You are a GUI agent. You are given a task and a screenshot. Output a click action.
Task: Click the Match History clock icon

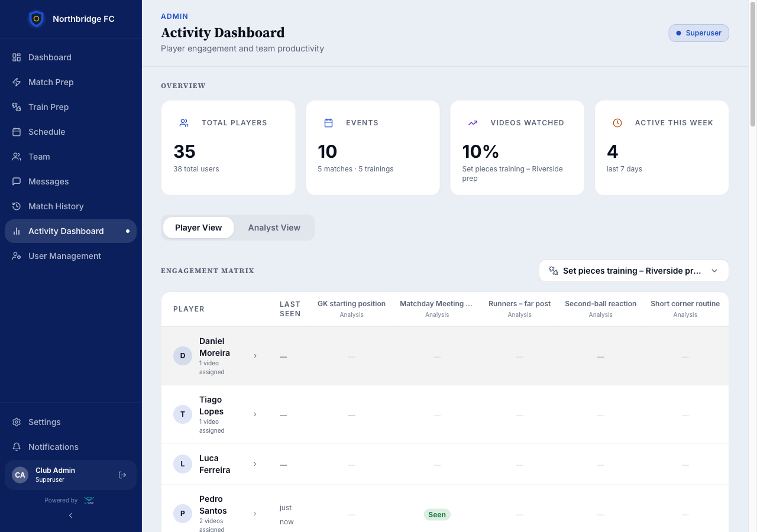[17, 206]
